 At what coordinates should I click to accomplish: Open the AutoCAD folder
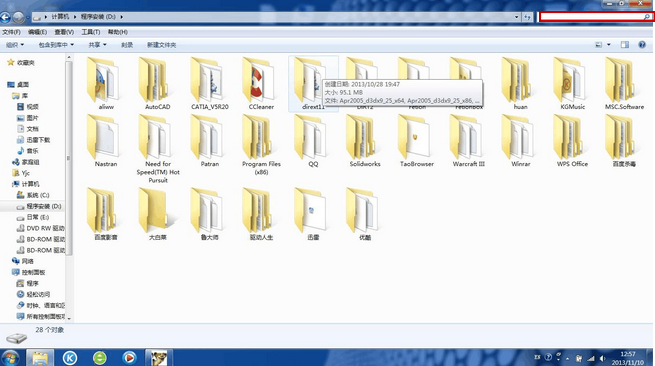click(157, 84)
